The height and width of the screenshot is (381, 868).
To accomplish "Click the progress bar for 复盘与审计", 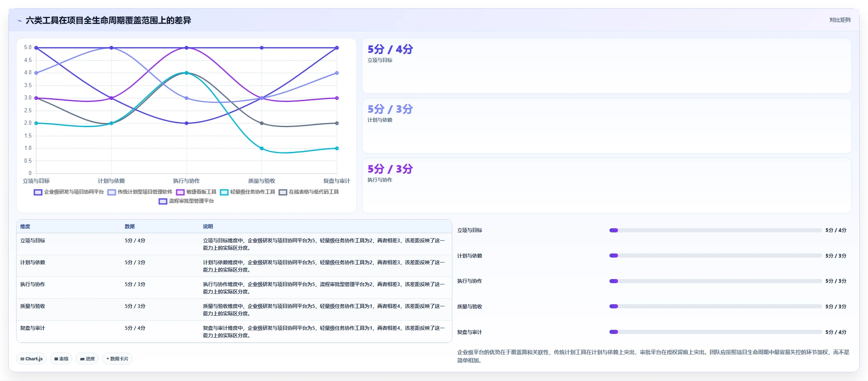I will [716, 332].
